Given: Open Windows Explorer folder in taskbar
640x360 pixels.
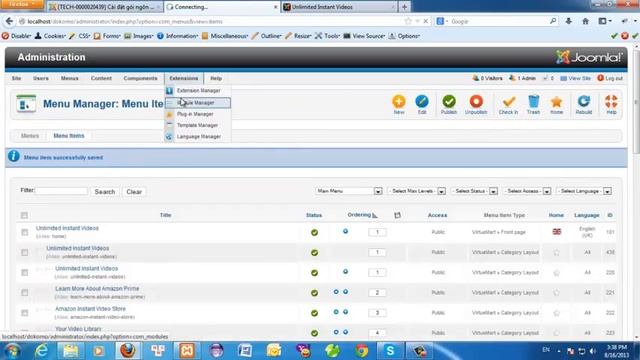Looking at the screenshot, I should click(x=70, y=351).
